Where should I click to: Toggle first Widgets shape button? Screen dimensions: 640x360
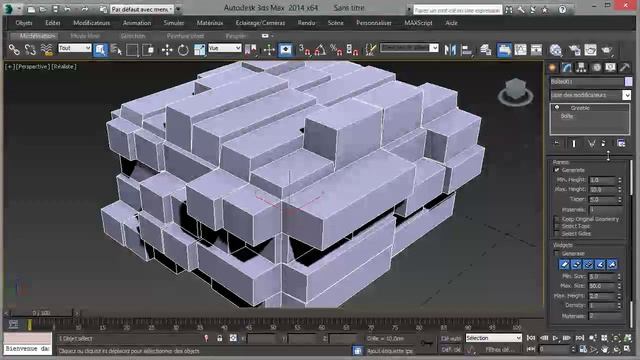click(x=564, y=264)
